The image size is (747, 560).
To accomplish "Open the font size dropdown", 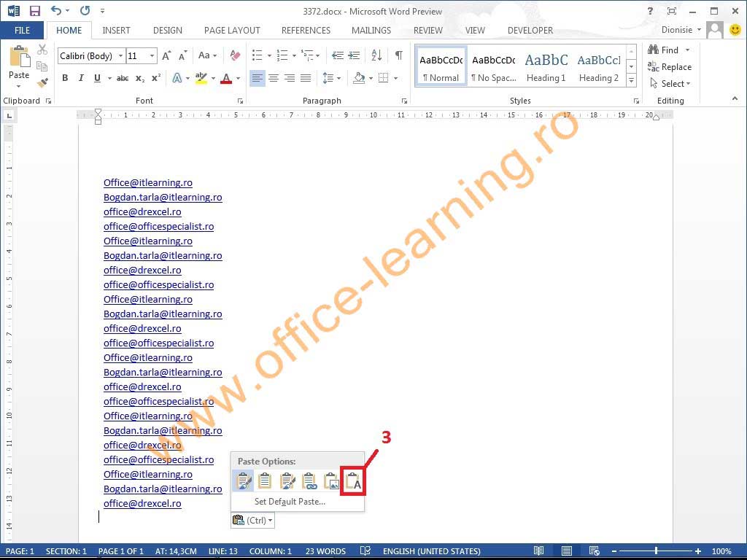I will coord(152,55).
